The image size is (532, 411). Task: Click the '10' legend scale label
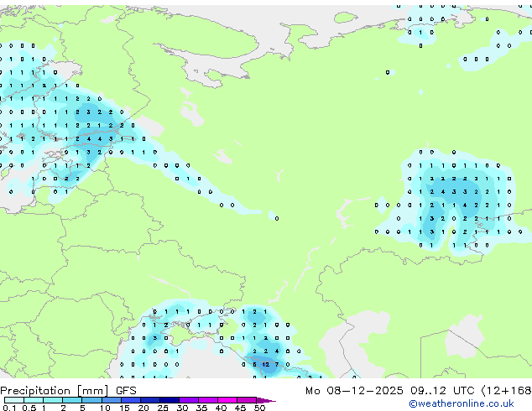(x=105, y=408)
